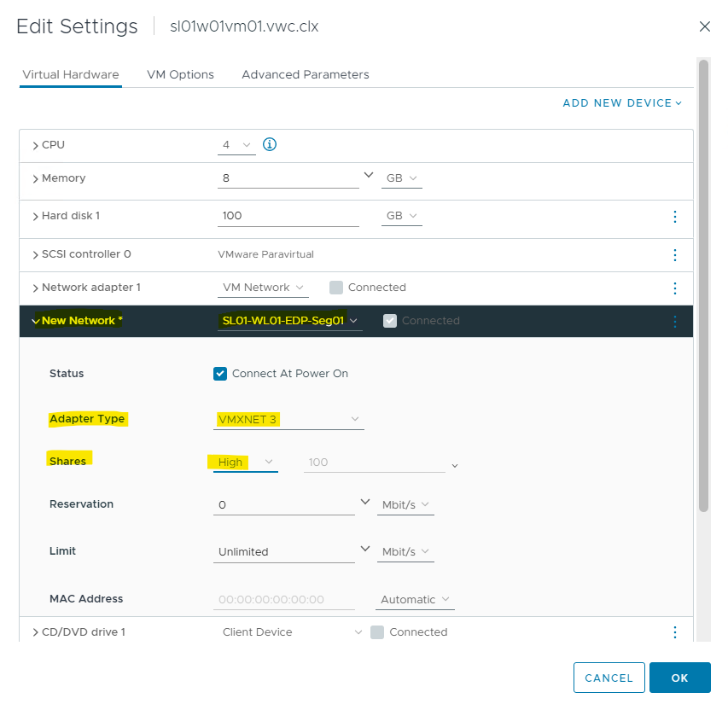
Task: Toggle Connect At Power On checkbox
Action: pyautogui.click(x=220, y=374)
